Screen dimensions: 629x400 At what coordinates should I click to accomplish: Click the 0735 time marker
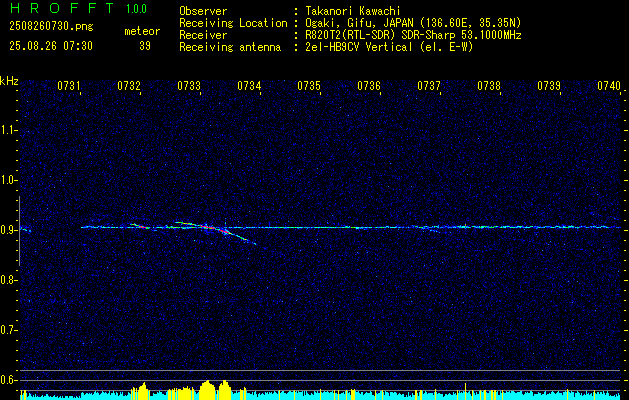309,86
